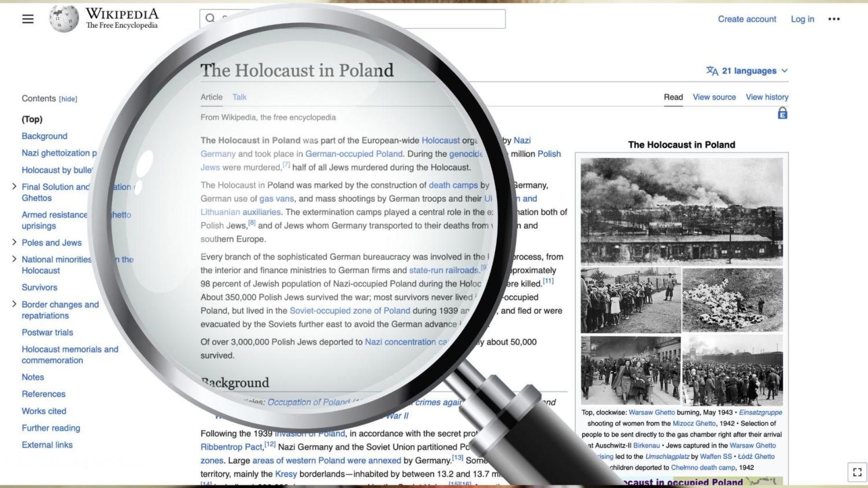Expand the National minorities contents section

point(14,258)
